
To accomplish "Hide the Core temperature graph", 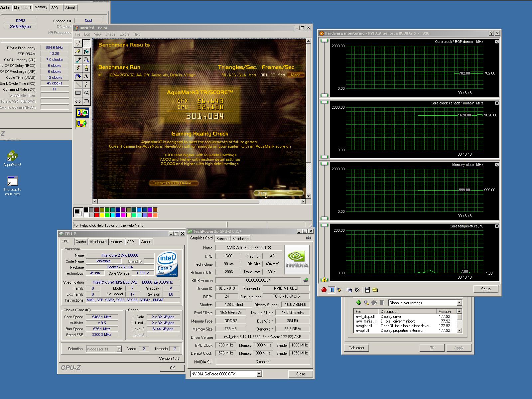I will [497, 226].
